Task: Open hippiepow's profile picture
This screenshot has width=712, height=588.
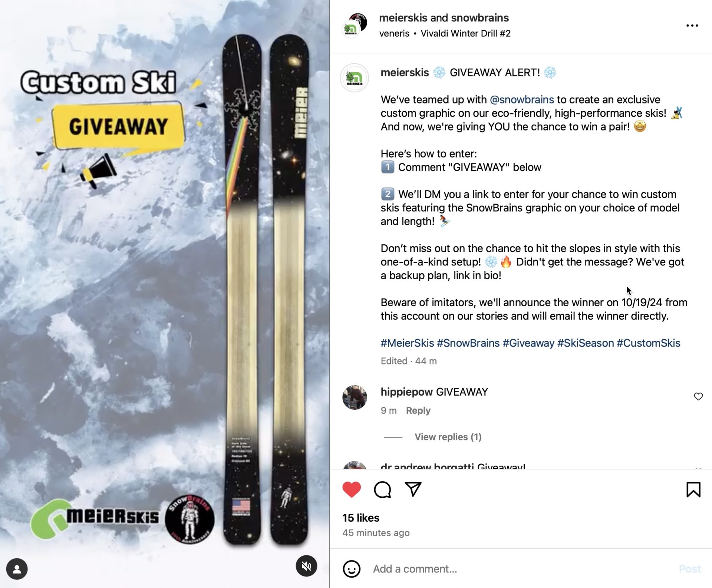Action: tap(355, 397)
